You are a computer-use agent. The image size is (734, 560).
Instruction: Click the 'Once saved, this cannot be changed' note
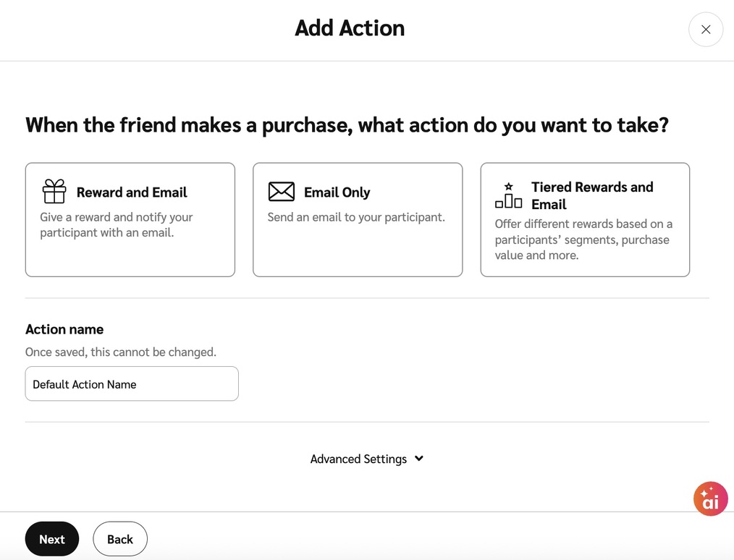coord(121,352)
